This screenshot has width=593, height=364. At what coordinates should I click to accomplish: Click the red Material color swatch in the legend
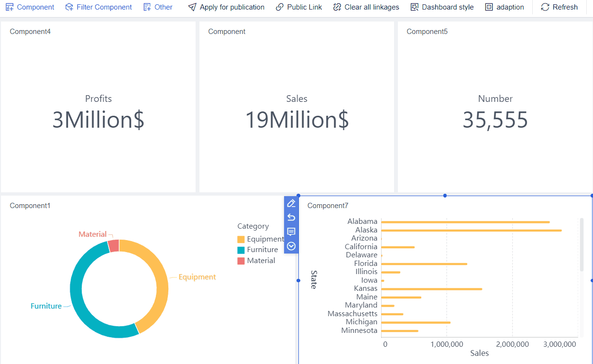(x=242, y=260)
